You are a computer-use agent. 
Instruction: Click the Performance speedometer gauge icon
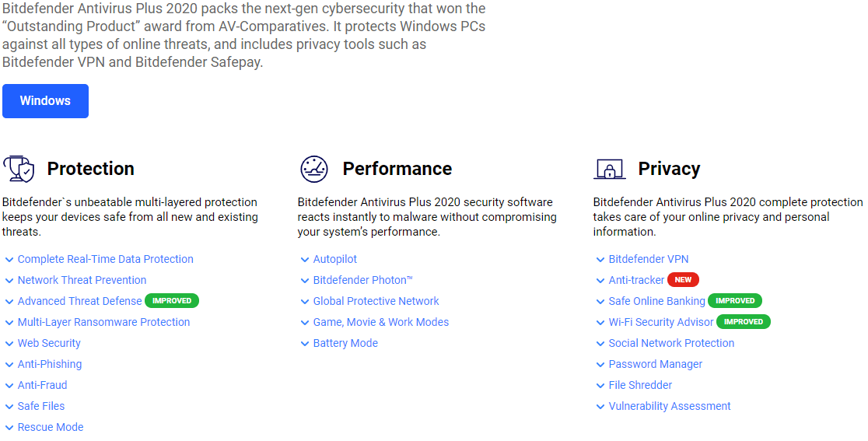pos(313,168)
